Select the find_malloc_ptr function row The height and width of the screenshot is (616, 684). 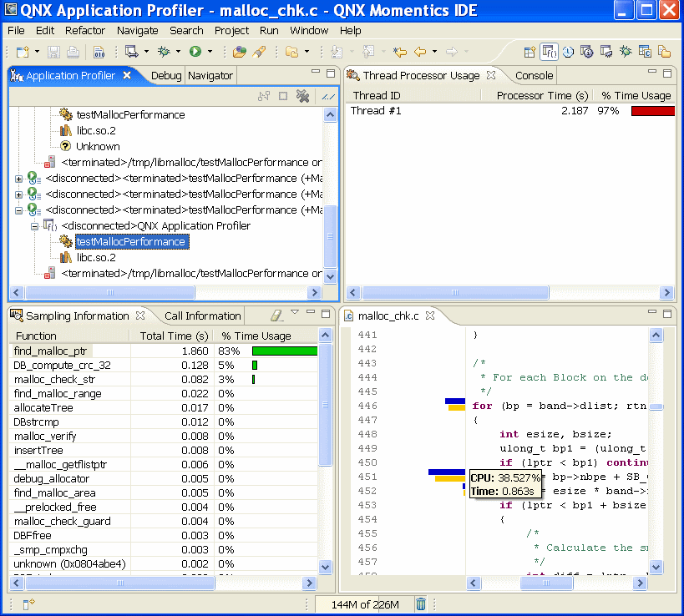(164, 351)
